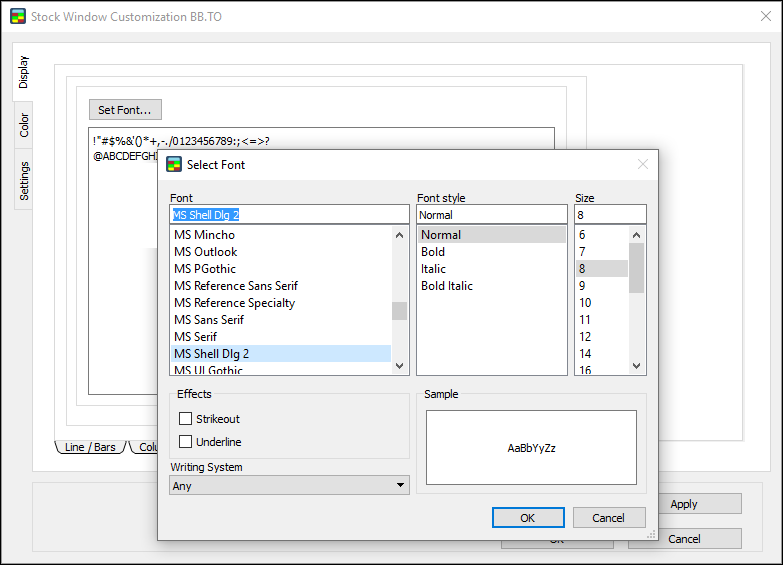Enable the Strikeout checkbox
Image resolution: width=783 pixels, height=565 pixels.
(x=185, y=419)
